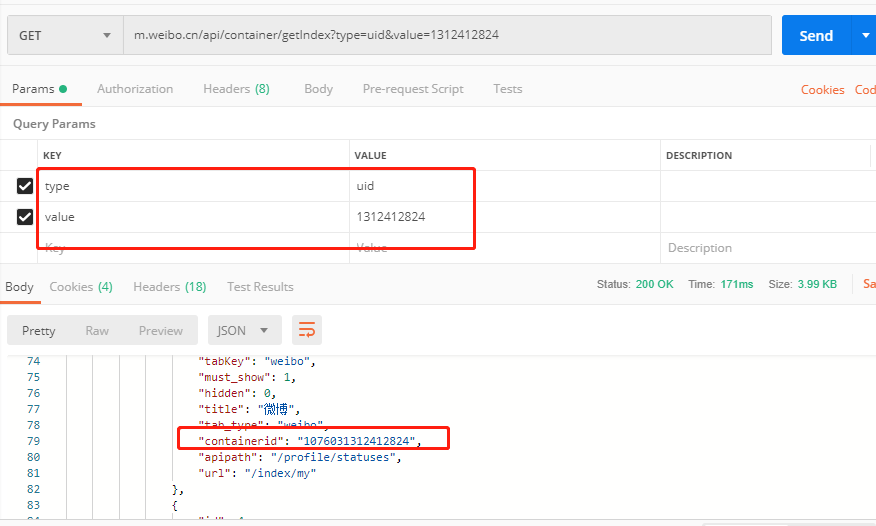The image size is (876, 526).
Task: Click line number 79 in gutter
Action: (x=34, y=441)
